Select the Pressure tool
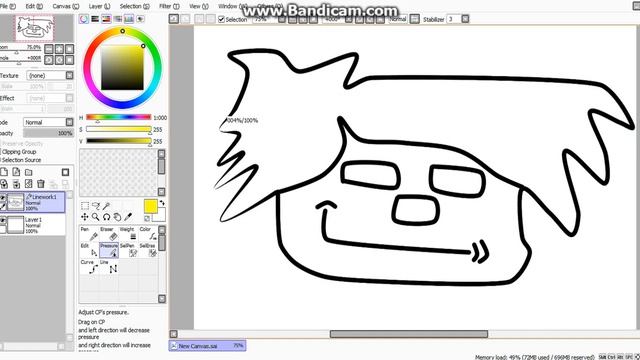 tap(109, 250)
